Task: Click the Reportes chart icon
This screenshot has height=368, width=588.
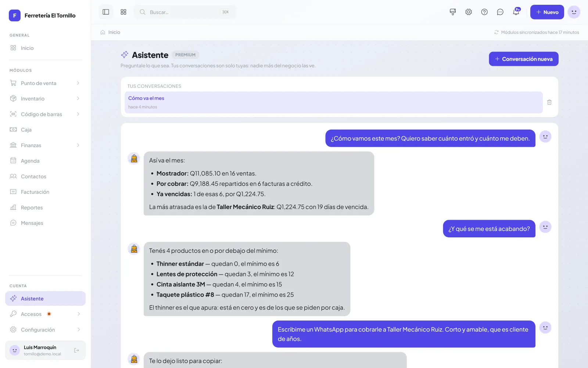Action: (x=13, y=207)
